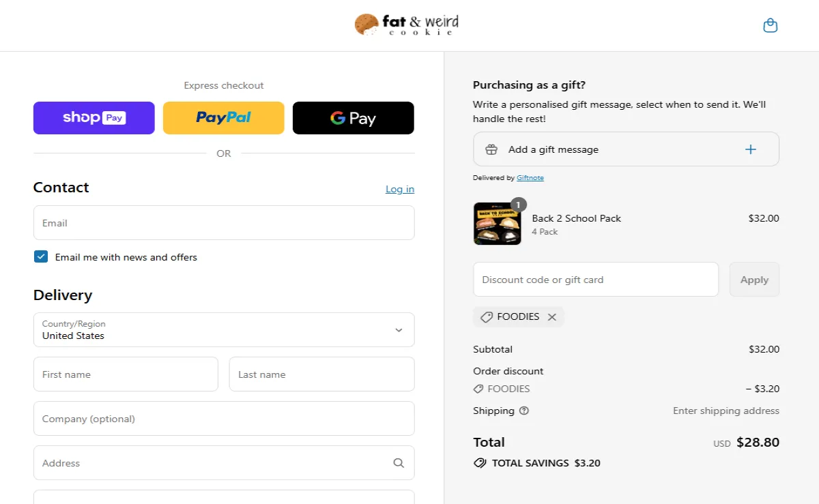Click the gift icon in the gift message box
819x504 pixels.
pyautogui.click(x=491, y=149)
